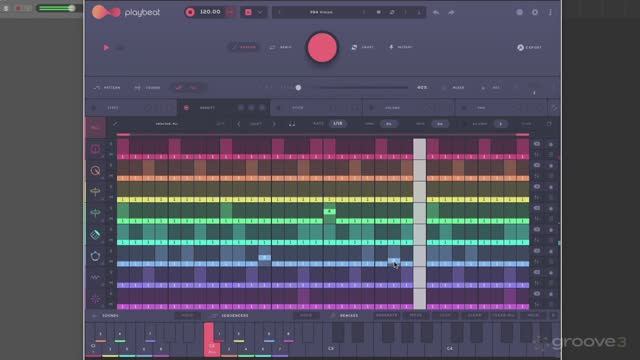The width and height of the screenshot is (640, 360).
Task: Toggle visibility eye for the green hi-hat track
Action: [x=537, y=208]
